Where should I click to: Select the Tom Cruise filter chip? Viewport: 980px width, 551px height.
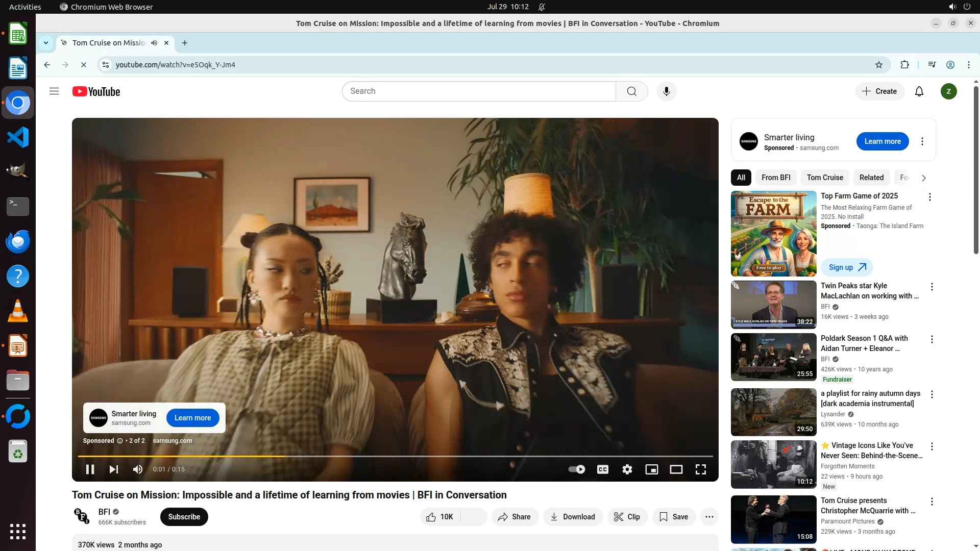pyautogui.click(x=824, y=178)
